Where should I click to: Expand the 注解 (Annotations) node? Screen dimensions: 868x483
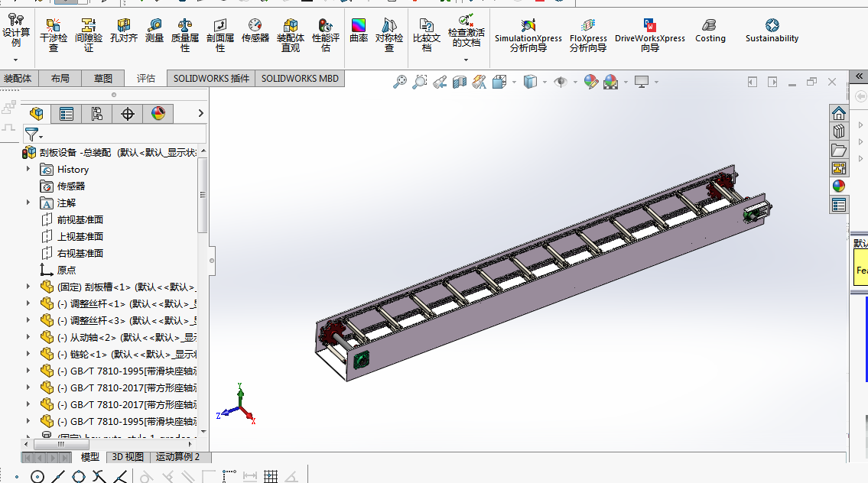[28, 203]
